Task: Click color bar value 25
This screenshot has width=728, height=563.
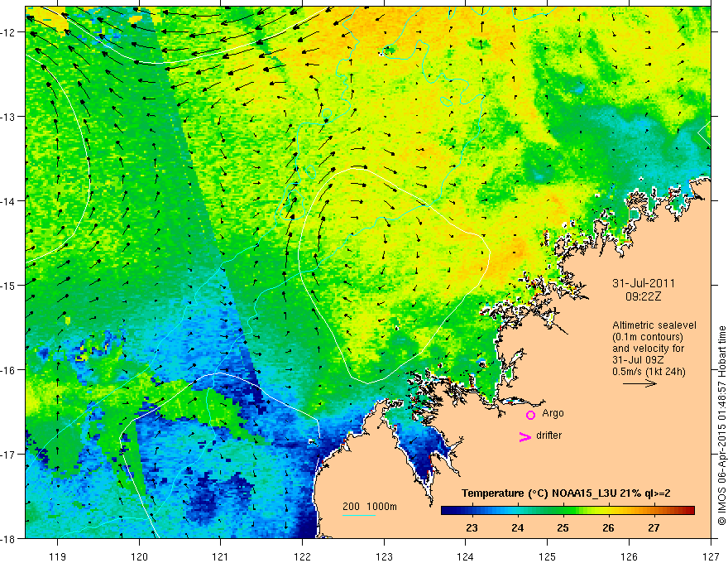Action: pyautogui.click(x=563, y=528)
